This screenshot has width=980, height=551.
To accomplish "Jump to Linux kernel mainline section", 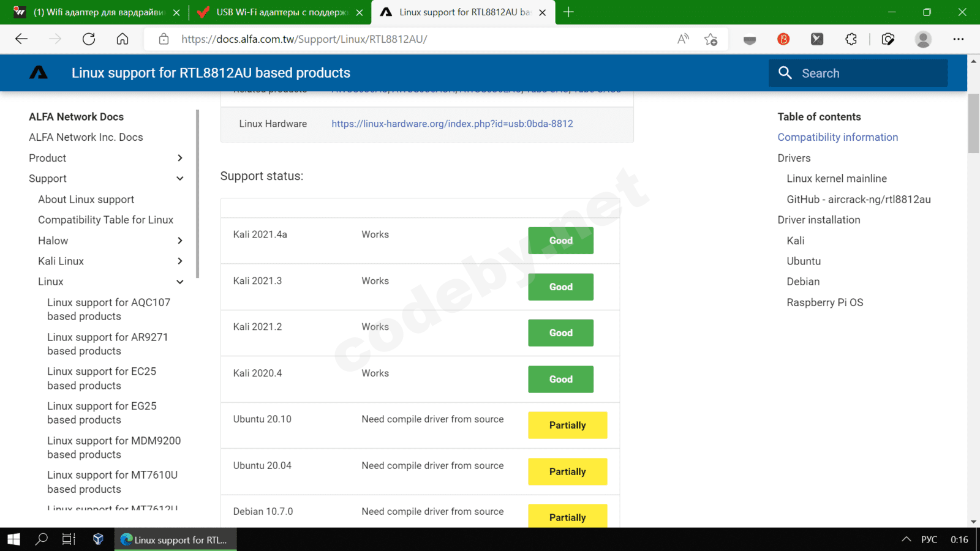I will [837, 179].
